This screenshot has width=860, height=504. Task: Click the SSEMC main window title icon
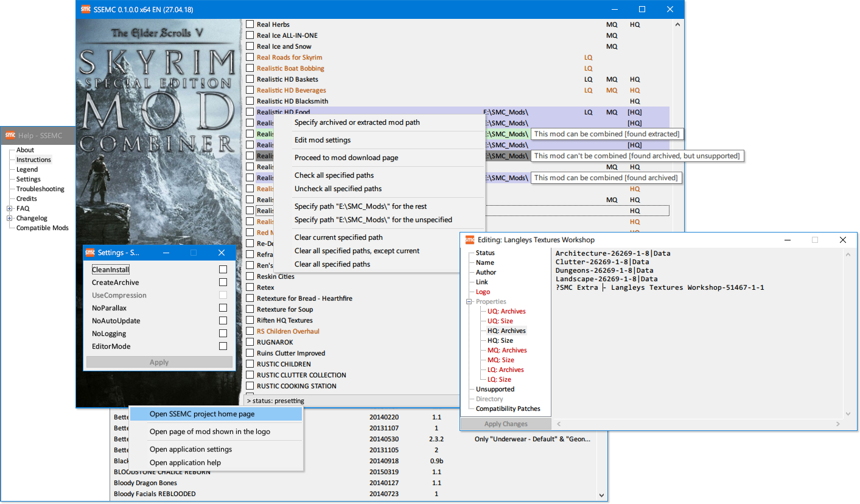click(x=86, y=10)
